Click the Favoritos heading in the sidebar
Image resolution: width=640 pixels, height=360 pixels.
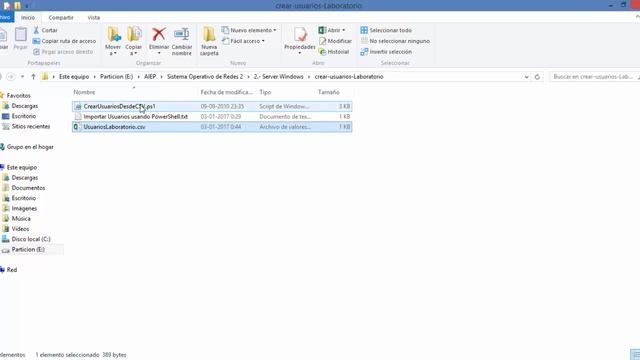click(19, 96)
